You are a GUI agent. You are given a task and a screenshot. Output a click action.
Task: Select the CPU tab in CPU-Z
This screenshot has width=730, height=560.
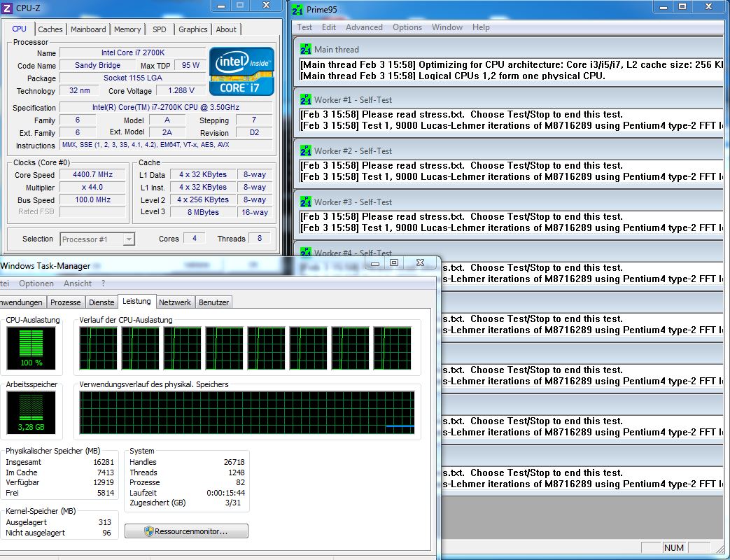click(x=19, y=29)
